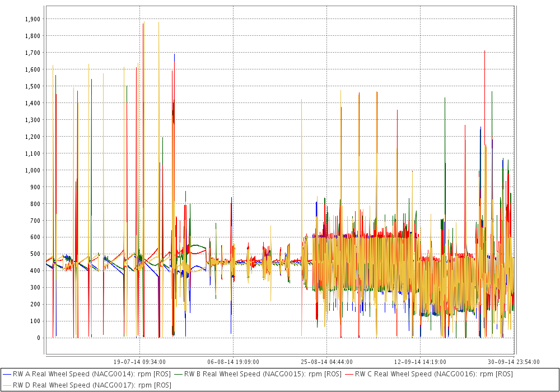Click the 06-08-14 19:09:00 x-axis label

[x=233, y=362]
